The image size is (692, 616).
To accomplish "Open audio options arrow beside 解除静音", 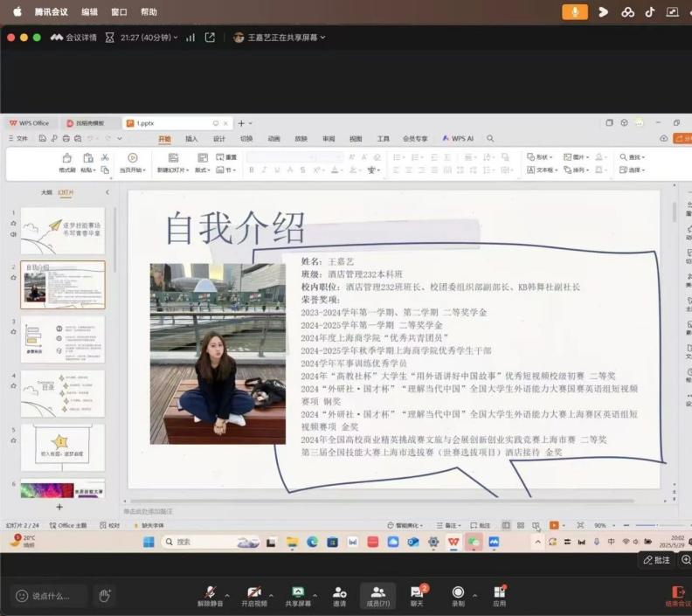I will (227, 592).
